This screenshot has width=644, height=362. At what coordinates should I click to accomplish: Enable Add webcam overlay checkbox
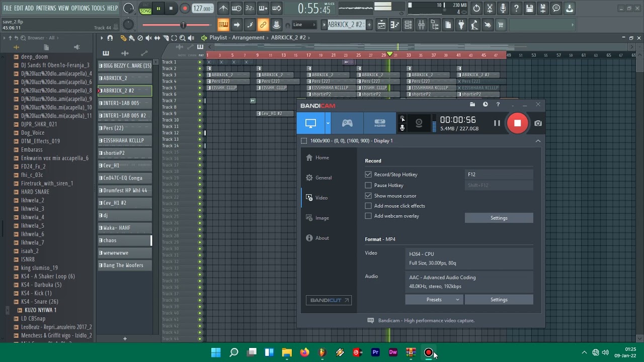click(x=368, y=216)
